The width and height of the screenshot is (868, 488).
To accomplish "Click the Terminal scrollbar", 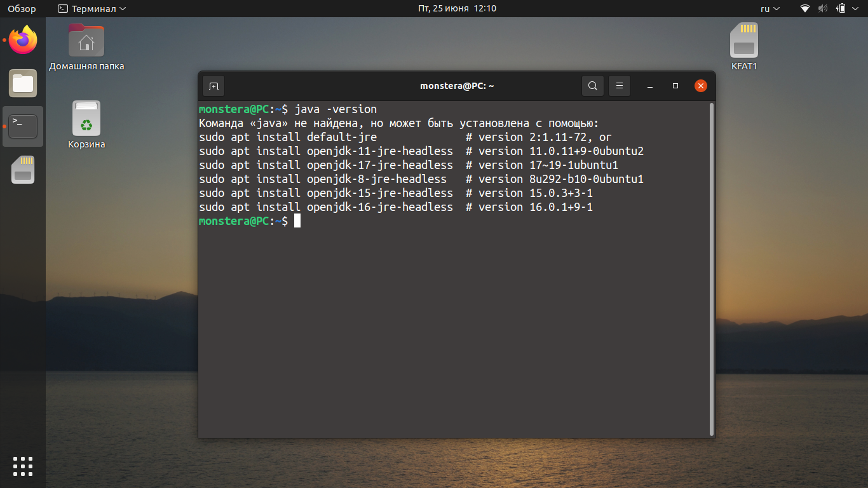I will click(711, 269).
